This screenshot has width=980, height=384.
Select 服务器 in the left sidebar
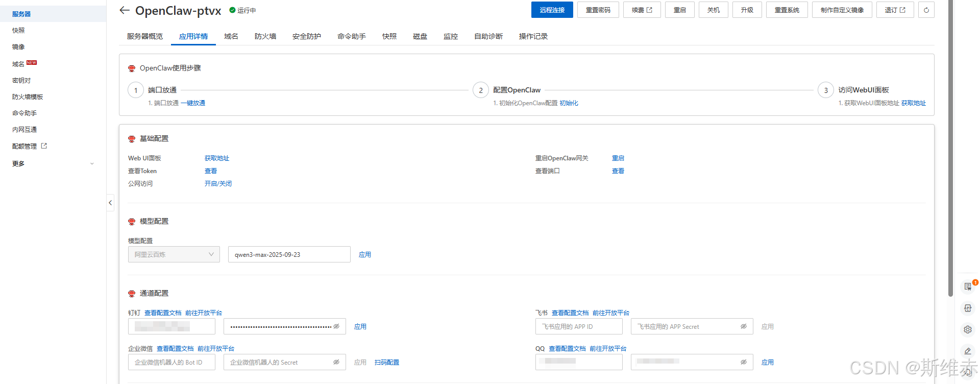pos(53,14)
